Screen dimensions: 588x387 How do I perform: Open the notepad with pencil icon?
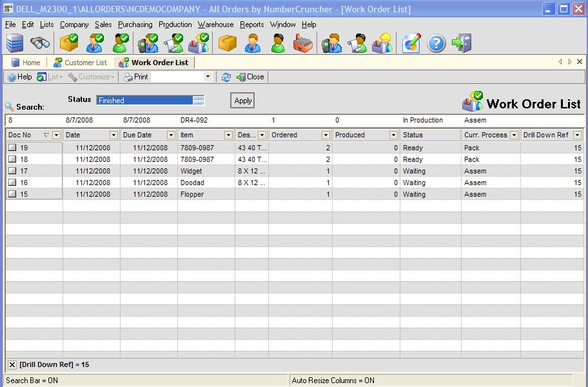click(411, 43)
